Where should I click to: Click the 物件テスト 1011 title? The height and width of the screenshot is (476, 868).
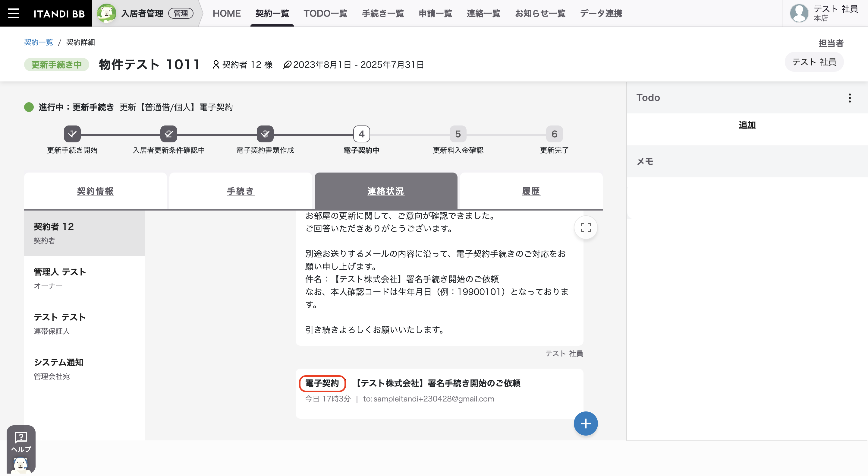(x=150, y=65)
